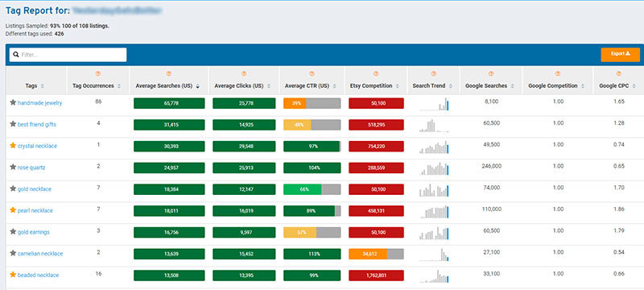
Task: Click the help icon above Average CTR (US)
Action: point(312,74)
